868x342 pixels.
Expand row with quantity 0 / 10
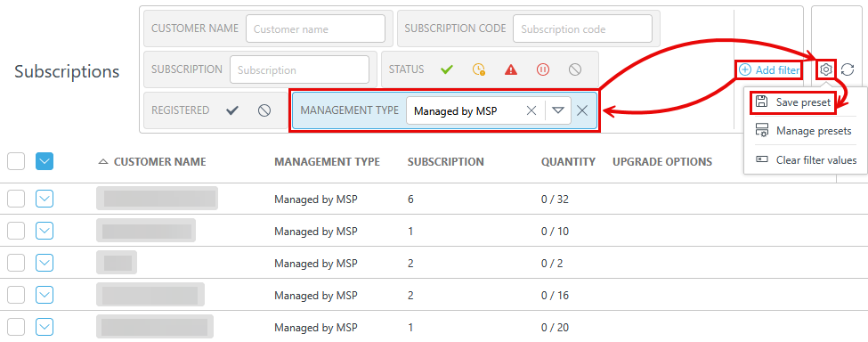pyautogui.click(x=45, y=231)
